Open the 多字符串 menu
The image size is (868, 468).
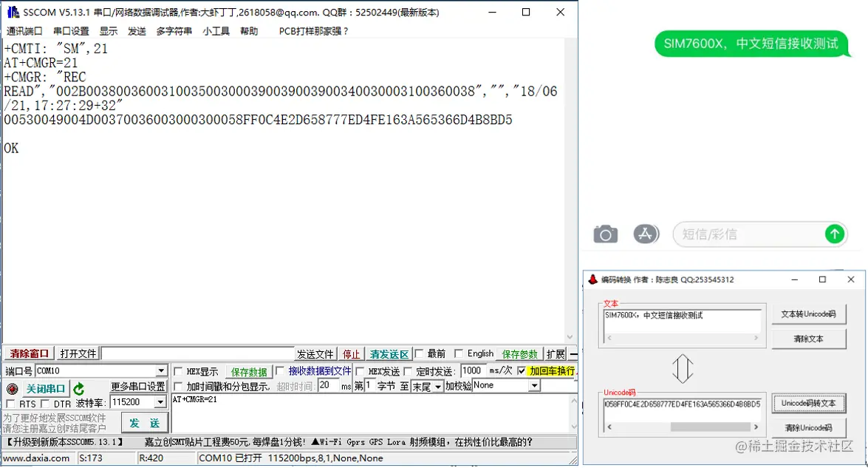tap(174, 31)
